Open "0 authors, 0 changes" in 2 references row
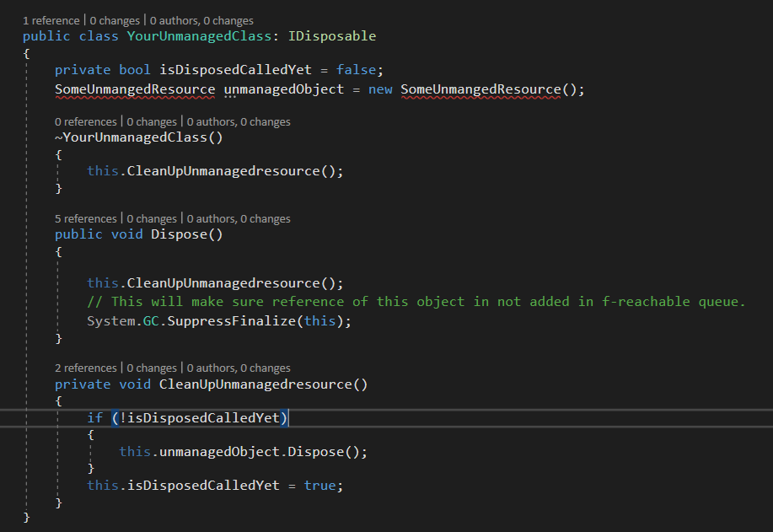The width and height of the screenshot is (773, 532). click(239, 368)
